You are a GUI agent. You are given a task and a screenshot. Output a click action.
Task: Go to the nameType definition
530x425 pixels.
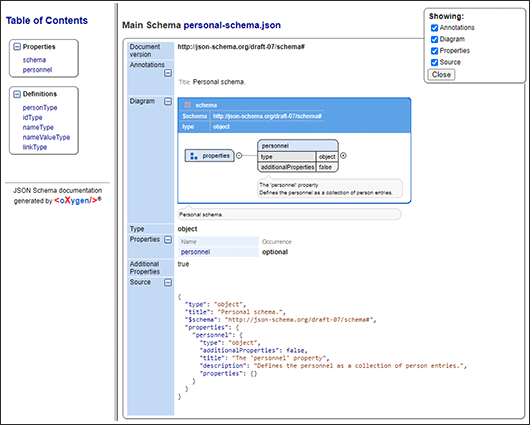pos(38,127)
